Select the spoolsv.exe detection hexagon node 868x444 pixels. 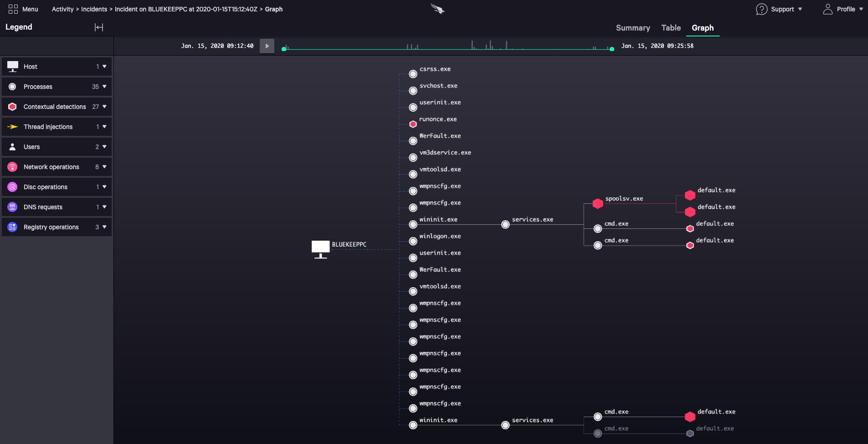(598, 204)
